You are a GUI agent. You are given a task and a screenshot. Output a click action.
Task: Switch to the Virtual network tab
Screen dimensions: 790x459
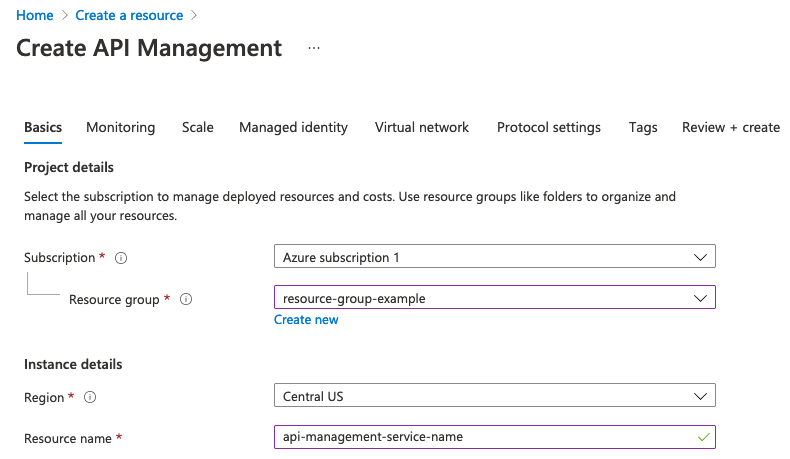pyautogui.click(x=421, y=127)
